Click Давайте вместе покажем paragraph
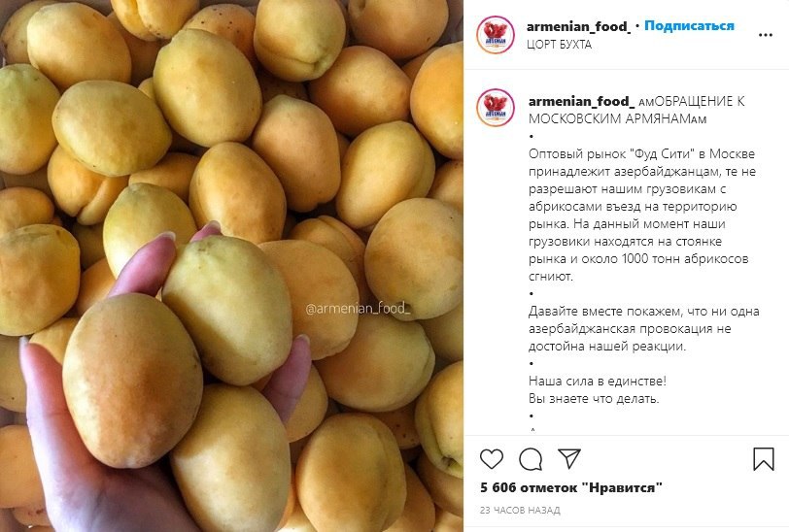This screenshot has height=532, width=789. point(643,328)
